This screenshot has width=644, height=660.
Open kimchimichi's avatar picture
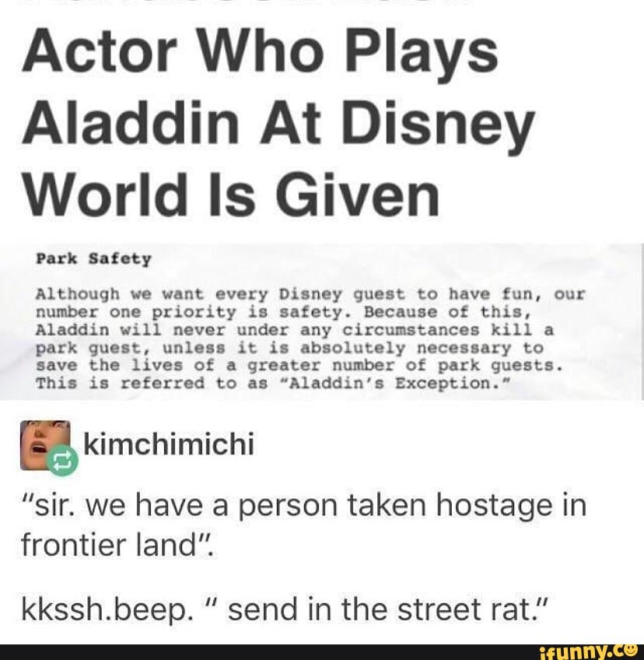coord(45,445)
